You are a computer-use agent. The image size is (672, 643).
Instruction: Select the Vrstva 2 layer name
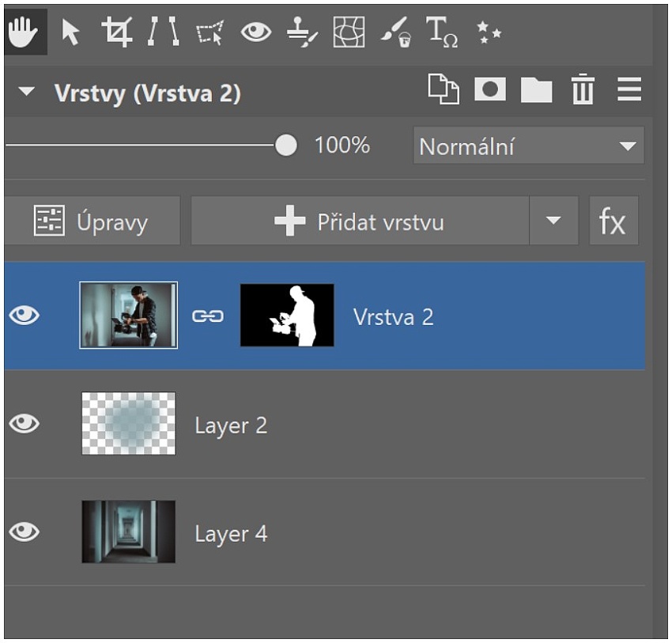point(394,317)
